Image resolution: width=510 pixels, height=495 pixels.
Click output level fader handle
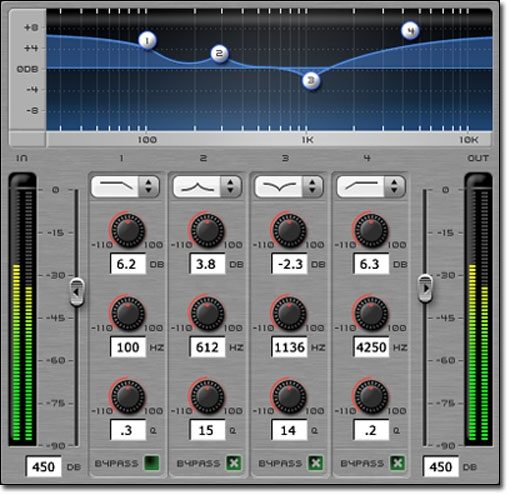pos(426,288)
